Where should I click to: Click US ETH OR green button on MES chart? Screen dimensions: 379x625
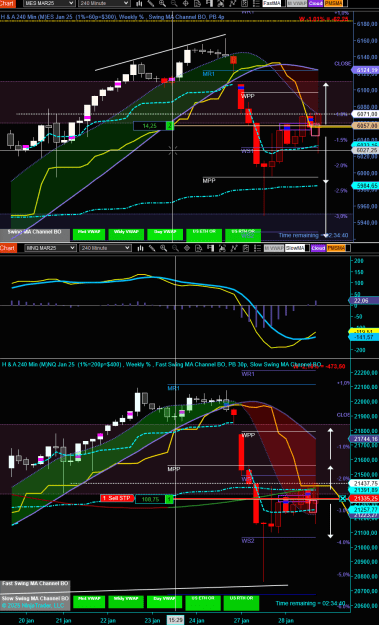pyautogui.click(x=204, y=235)
